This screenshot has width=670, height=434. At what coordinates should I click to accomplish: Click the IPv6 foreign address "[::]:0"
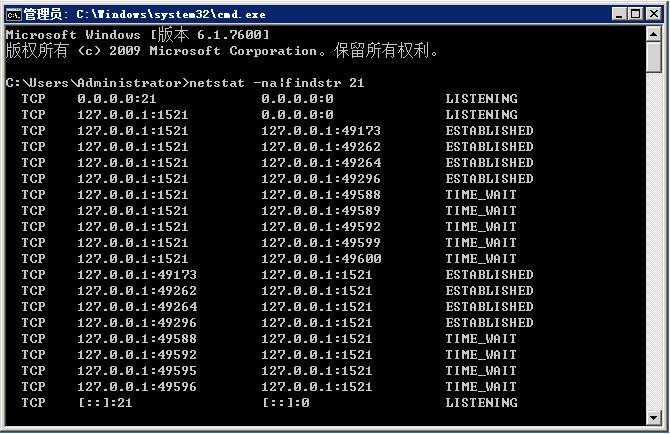pos(286,403)
